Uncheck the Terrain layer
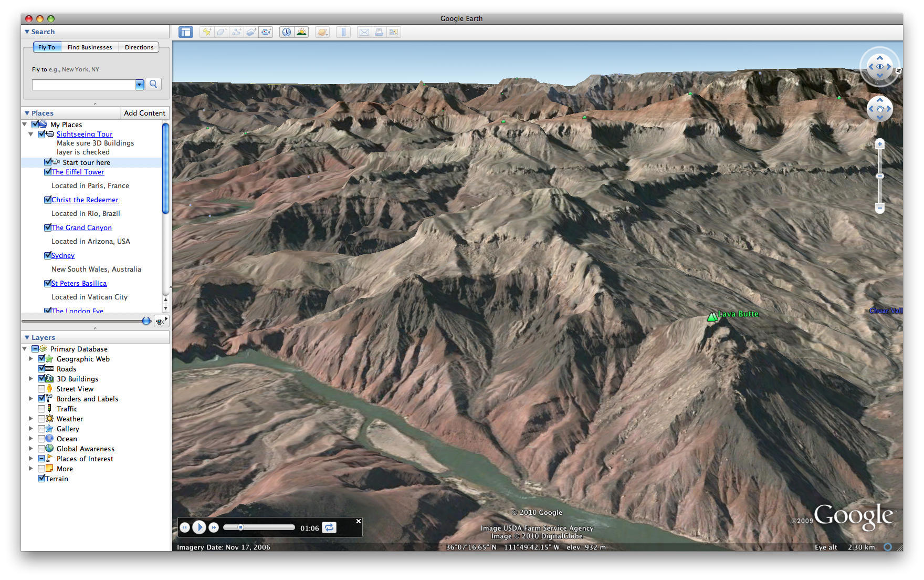 41,479
